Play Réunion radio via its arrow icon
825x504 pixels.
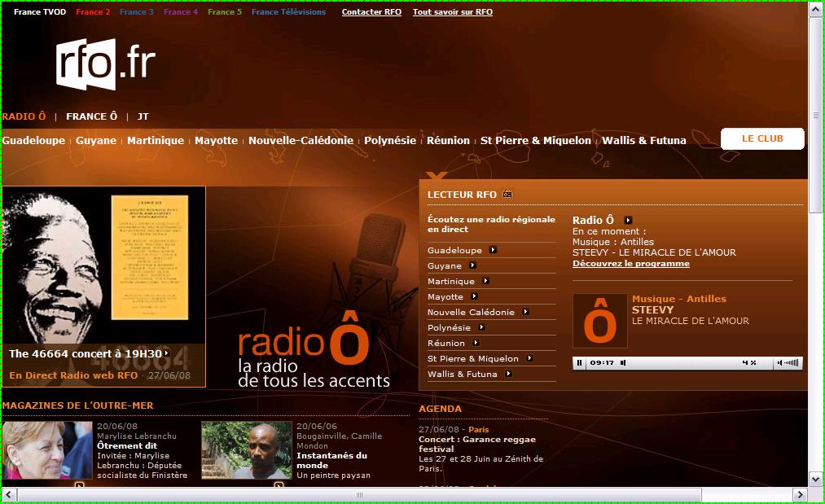[x=476, y=343]
